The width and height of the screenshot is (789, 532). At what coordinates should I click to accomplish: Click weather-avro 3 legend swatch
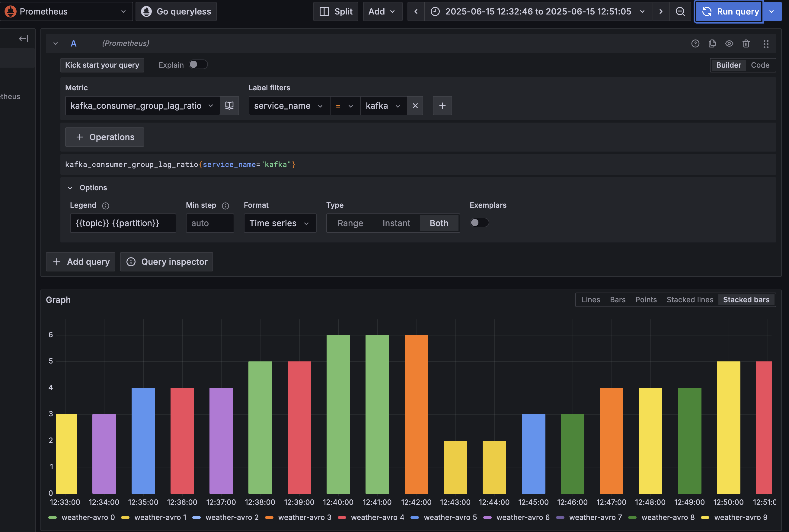click(269, 518)
